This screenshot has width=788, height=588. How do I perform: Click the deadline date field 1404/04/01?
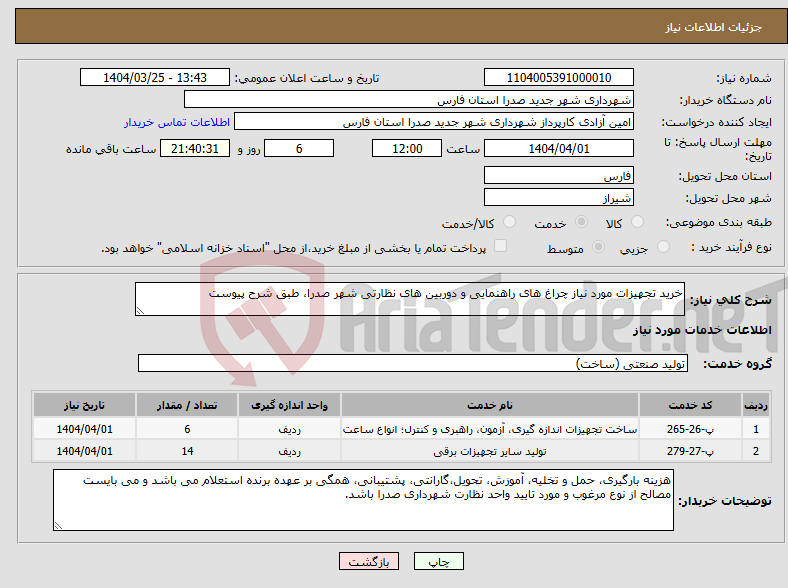tap(558, 148)
